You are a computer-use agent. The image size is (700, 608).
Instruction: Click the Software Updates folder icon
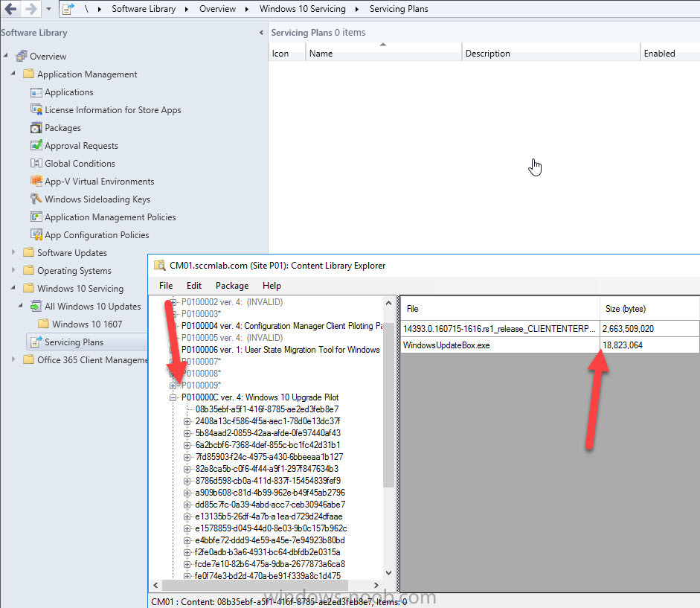(x=28, y=252)
